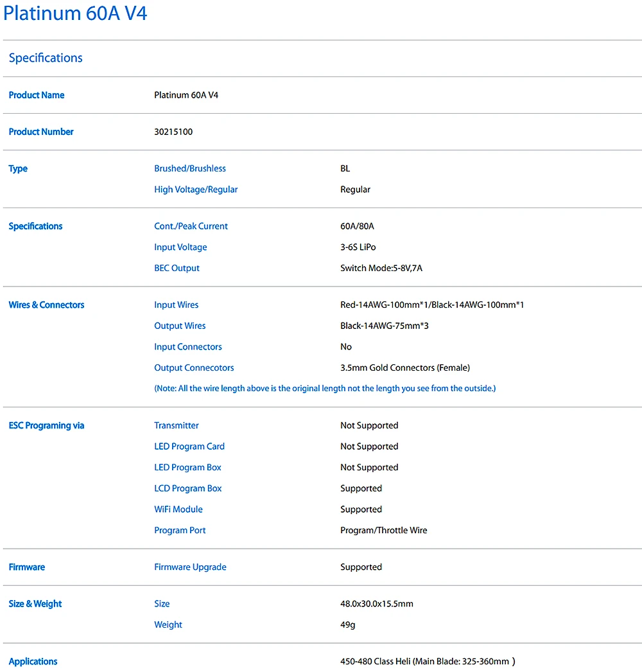
Task: Select the 'Specifications' section heading below the title
Action: (46, 58)
